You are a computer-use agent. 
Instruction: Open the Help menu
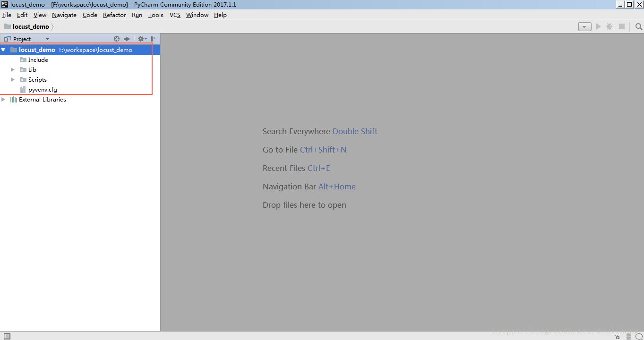click(220, 15)
